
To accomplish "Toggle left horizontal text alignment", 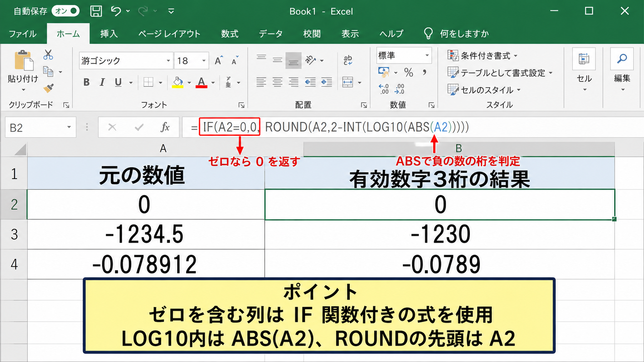I will (262, 82).
